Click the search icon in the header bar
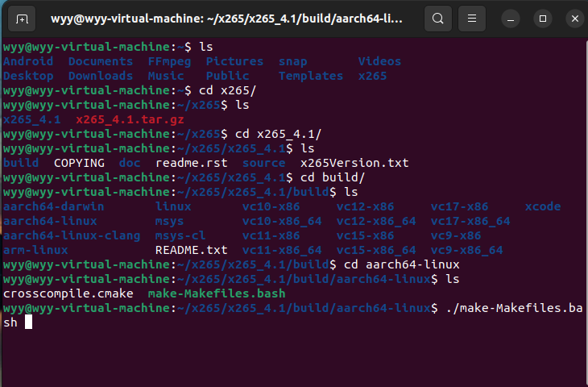This screenshot has height=387, width=588. (437, 19)
